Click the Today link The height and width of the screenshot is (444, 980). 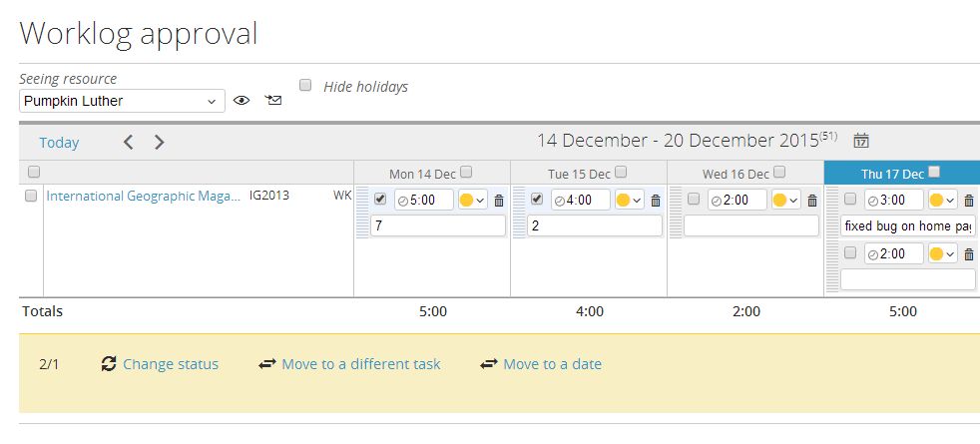(59, 143)
